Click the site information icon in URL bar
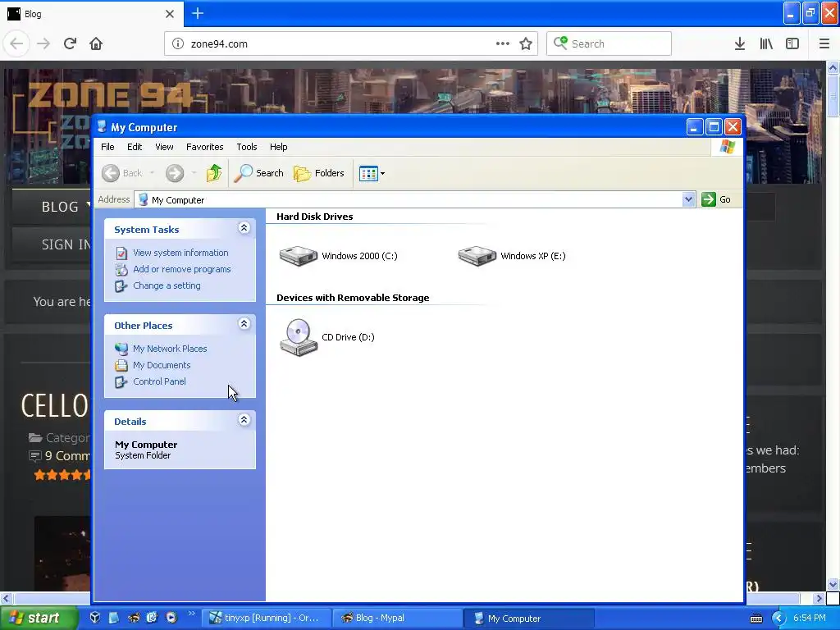The image size is (840, 630). [178, 44]
